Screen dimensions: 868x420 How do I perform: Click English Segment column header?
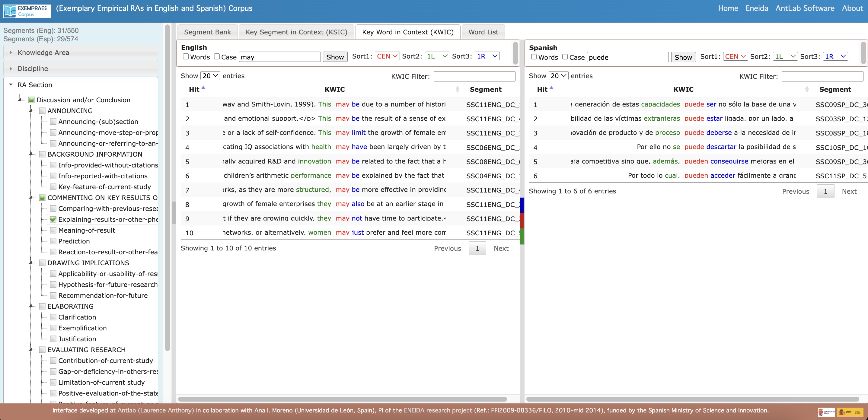tap(486, 89)
